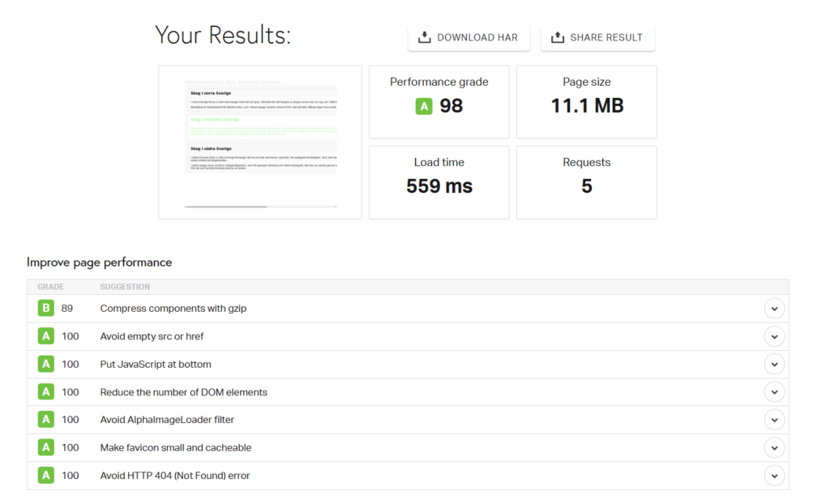Click the B grade badge for gzip
Viewport: 830px width, 504px height.
46,308
